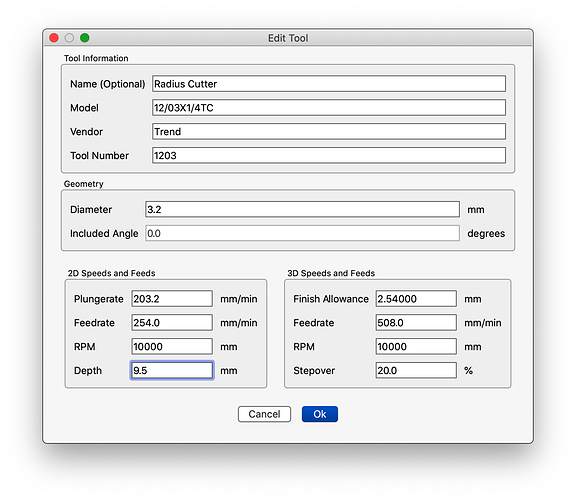Click the 3D RPM input field

[416, 346]
